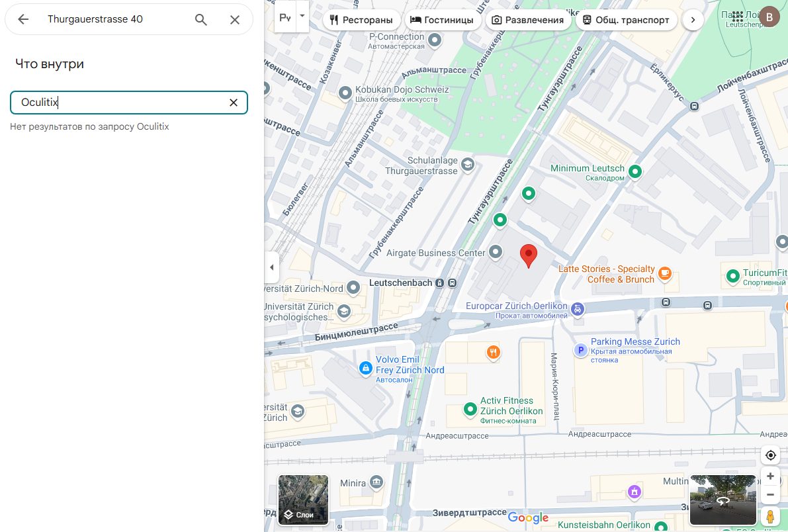Filter map by Общ. транспорт
This screenshot has height=532, width=788.
coord(626,20)
